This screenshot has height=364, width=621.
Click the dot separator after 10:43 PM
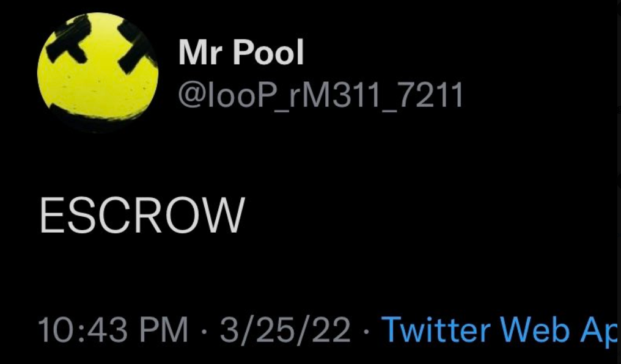(x=204, y=330)
